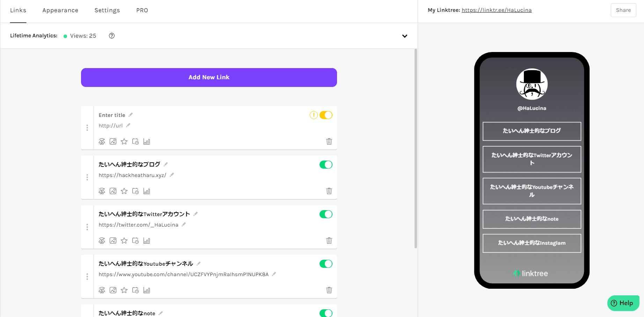This screenshot has width=644, height=317.
Task: Click the thumbnail image icon on the Twitter card
Action: click(113, 241)
